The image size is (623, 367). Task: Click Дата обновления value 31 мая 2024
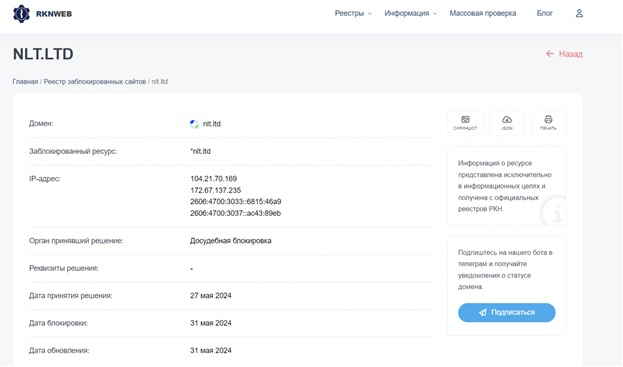pyautogui.click(x=211, y=350)
